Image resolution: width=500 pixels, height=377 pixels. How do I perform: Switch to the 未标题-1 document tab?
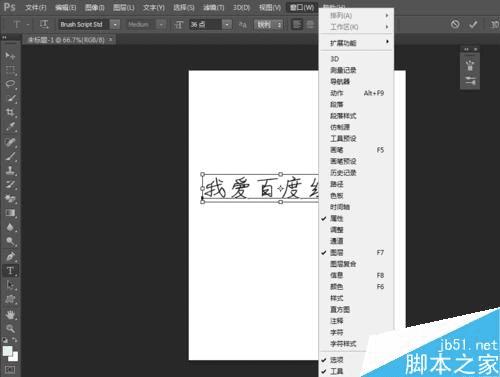(66, 40)
